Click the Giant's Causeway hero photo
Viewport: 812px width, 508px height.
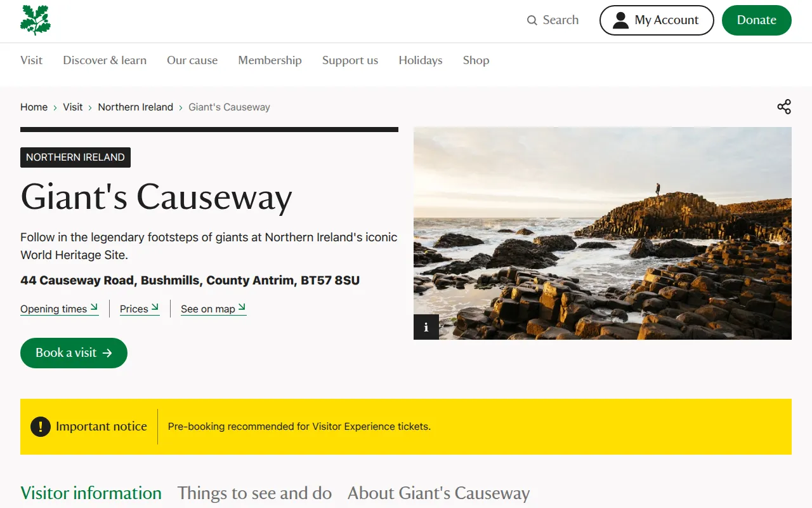tap(603, 233)
